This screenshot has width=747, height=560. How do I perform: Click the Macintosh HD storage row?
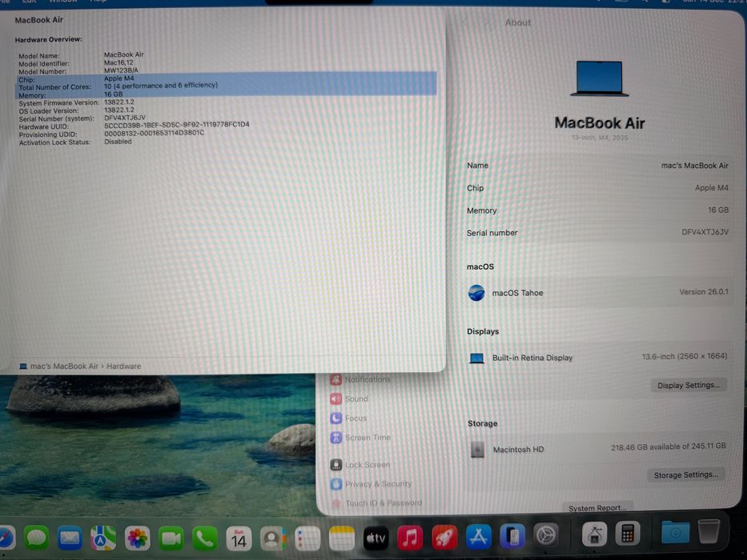click(598, 448)
